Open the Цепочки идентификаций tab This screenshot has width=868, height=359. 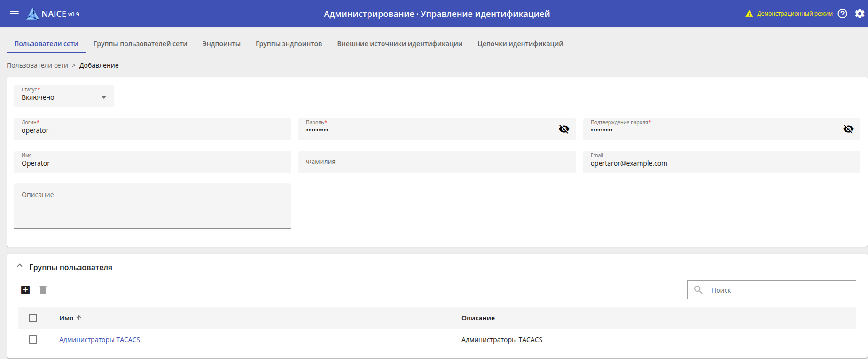[520, 44]
